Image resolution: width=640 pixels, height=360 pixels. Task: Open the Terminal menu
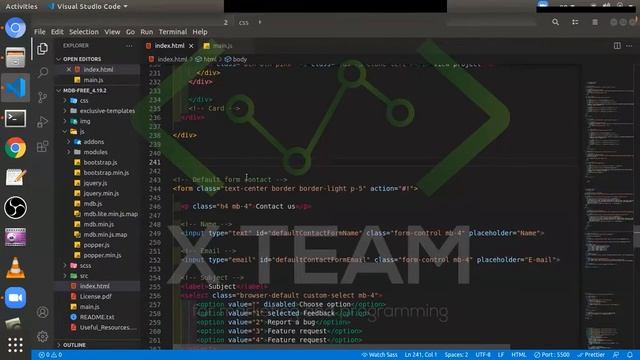(173, 32)
